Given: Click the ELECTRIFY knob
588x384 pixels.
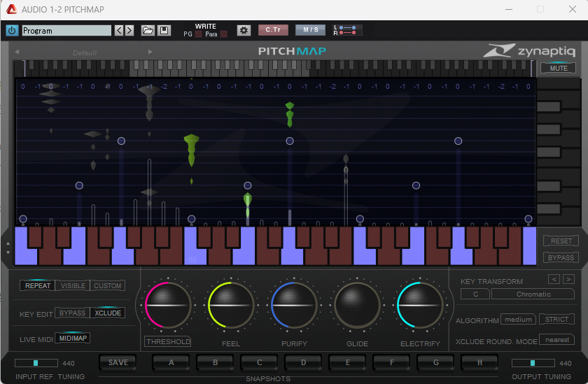Looking at the screenshot, I should pos(420,305).
